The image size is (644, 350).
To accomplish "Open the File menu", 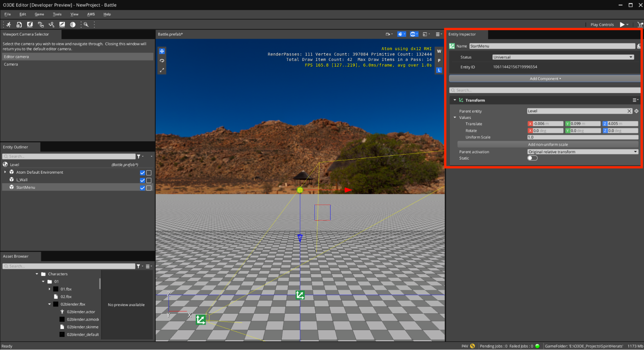I will pos(7,14).
